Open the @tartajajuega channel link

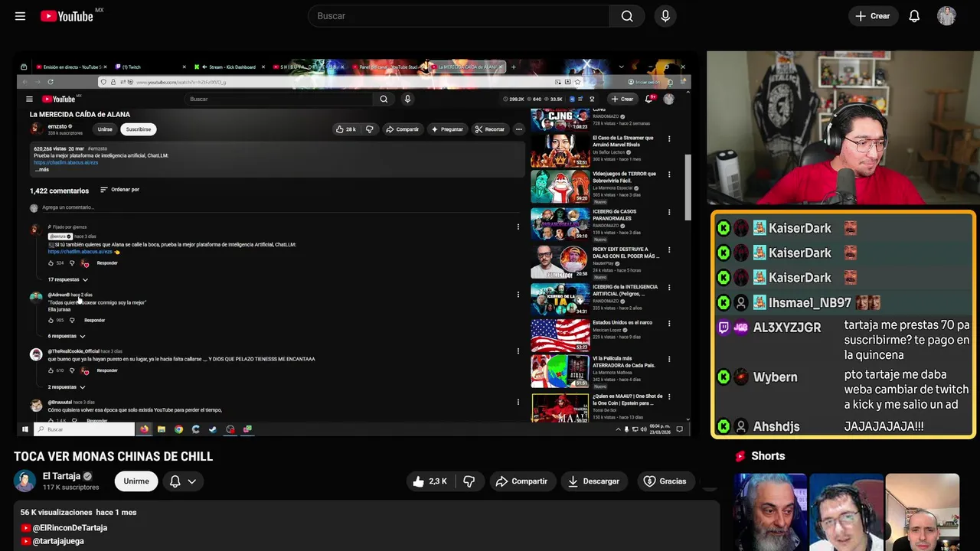click(x=58, y=541)
